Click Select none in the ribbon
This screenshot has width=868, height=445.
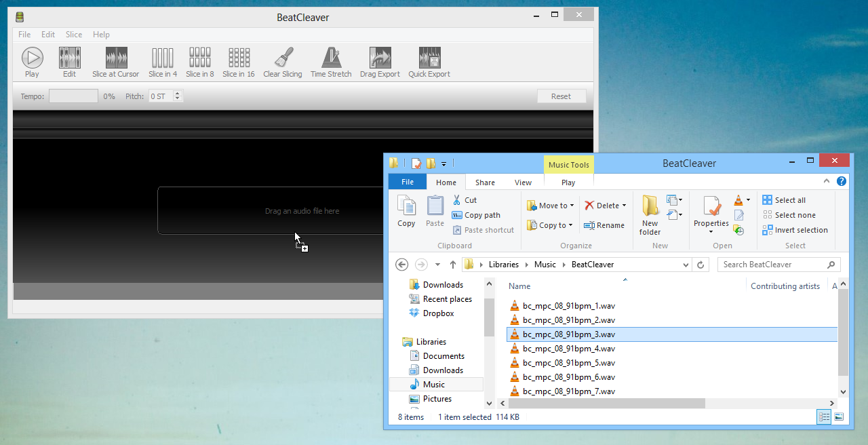pos(789,215)
